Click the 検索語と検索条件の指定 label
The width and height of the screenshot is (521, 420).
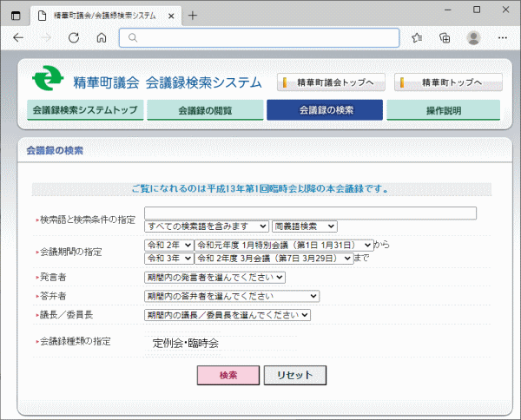coord(88,220)
